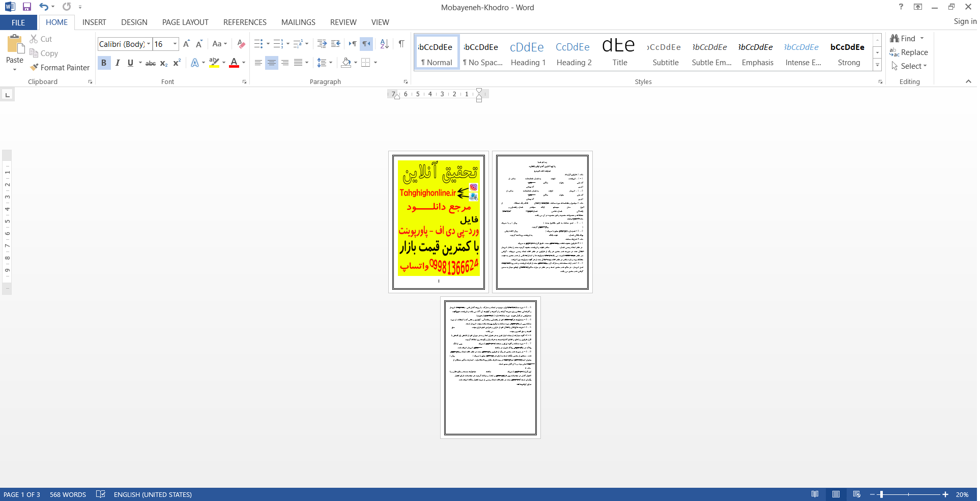This screenshot has width=980, height=501.
Task: Undo the last action
Action: tap(44, 7)
